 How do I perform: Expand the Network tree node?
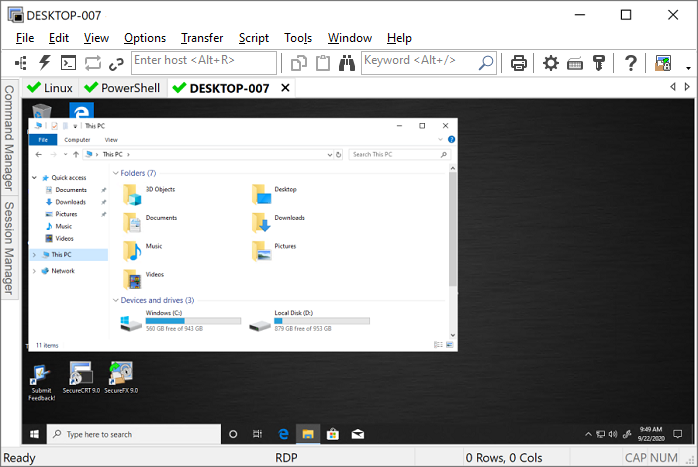coord(35,271)
